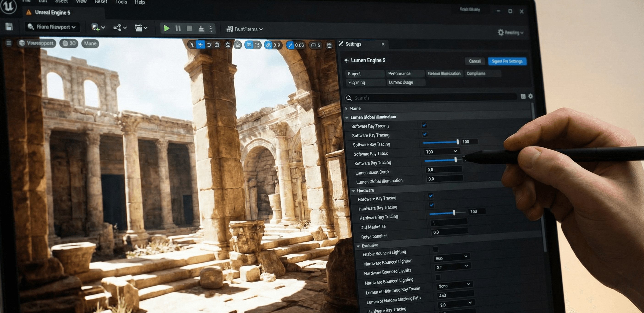
Task: Switch to the Performance tab
Action: (399, 74)
